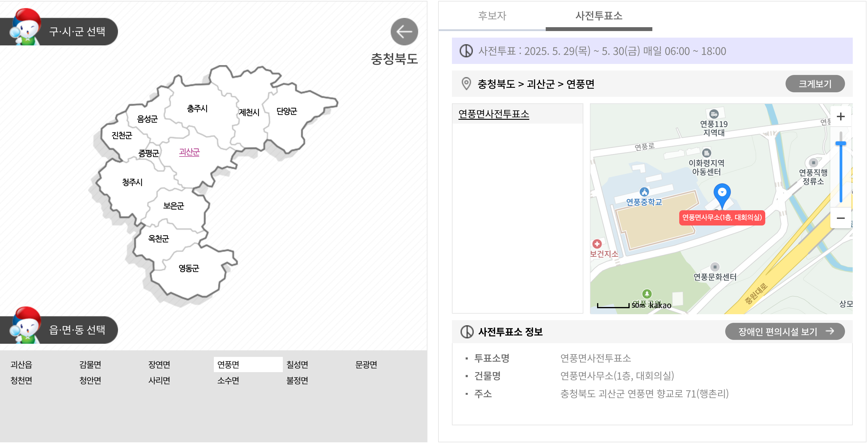Select 괴산군 on the province map
The height and width of the screenshot is (445, 868).
point(189,152)
